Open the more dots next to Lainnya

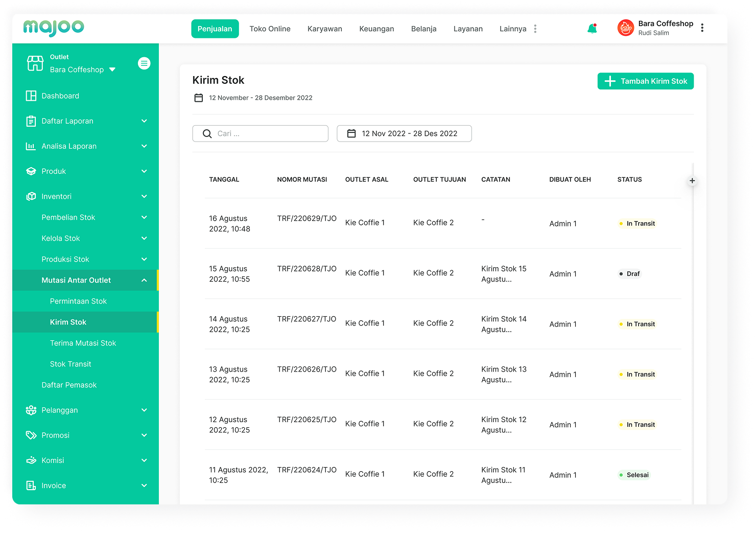tap(535, 29)
